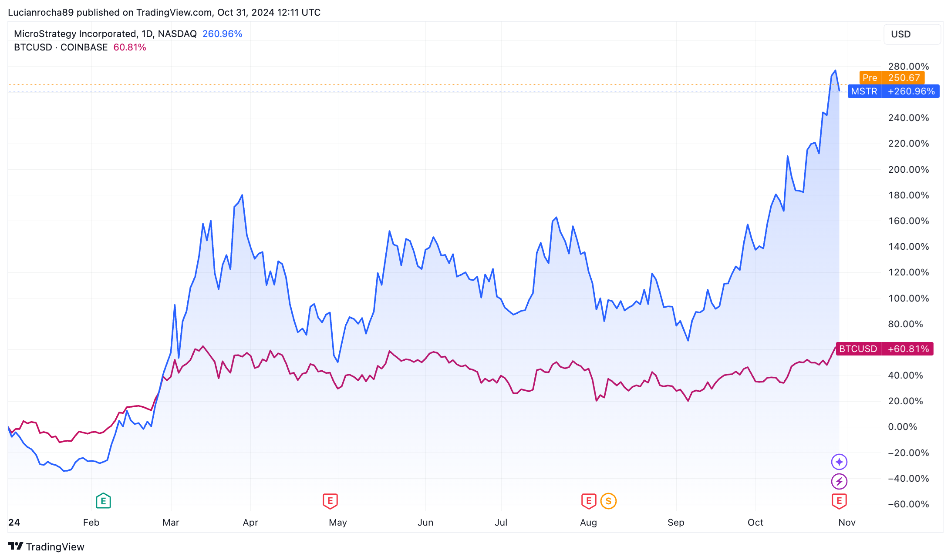Open the USD currency selector
This screenshot has height=560, width=951.
(912, 34)
